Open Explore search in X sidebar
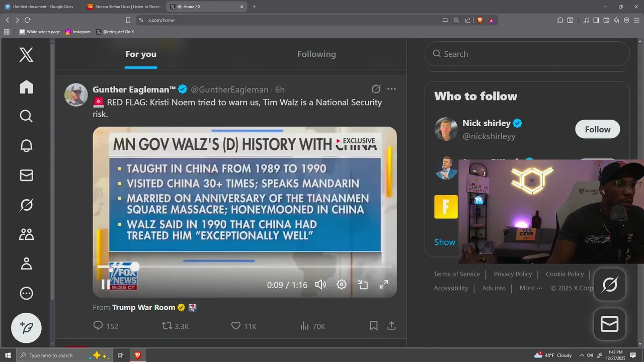 coord(26,116)
